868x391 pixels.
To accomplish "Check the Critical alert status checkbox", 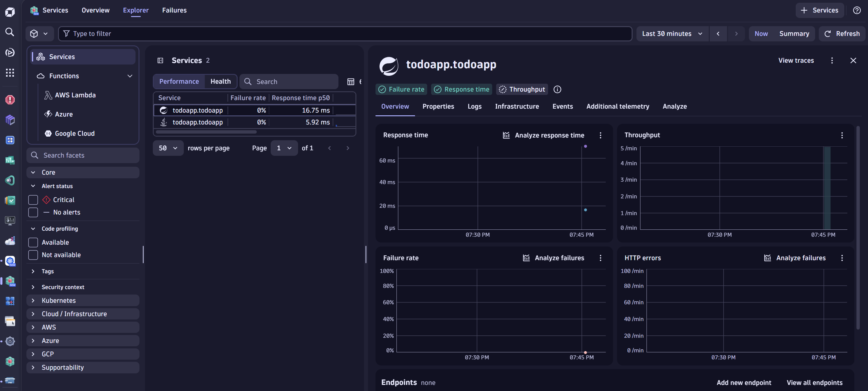I will pos(33,200).
